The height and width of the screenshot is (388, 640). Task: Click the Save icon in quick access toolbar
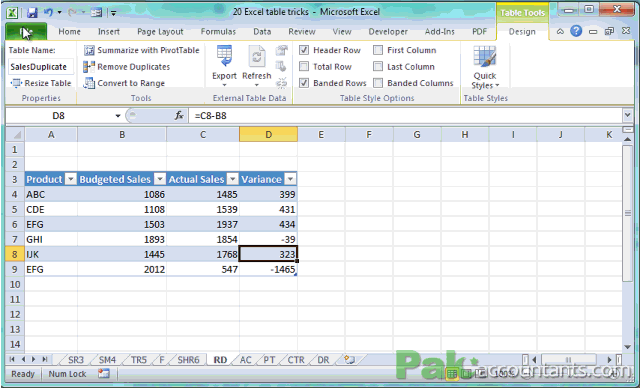[32, 13]
